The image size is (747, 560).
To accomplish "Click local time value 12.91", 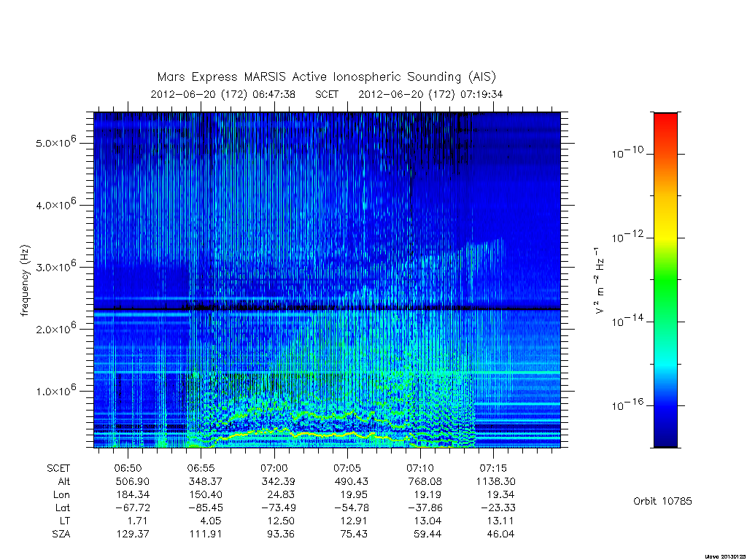I will tap(355, 521).
